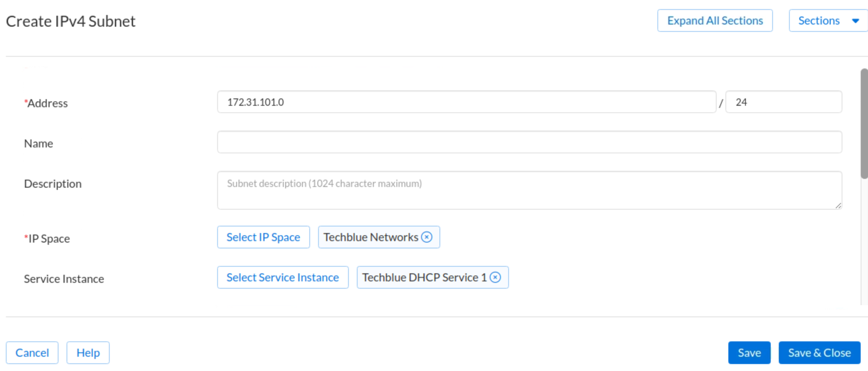Cancel the subnet creation

(32, 353)
